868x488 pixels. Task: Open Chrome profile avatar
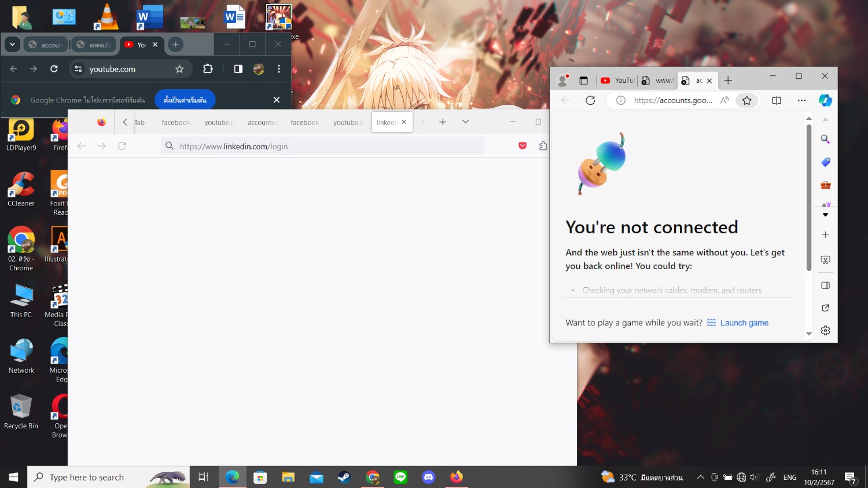tap(259, 69)
